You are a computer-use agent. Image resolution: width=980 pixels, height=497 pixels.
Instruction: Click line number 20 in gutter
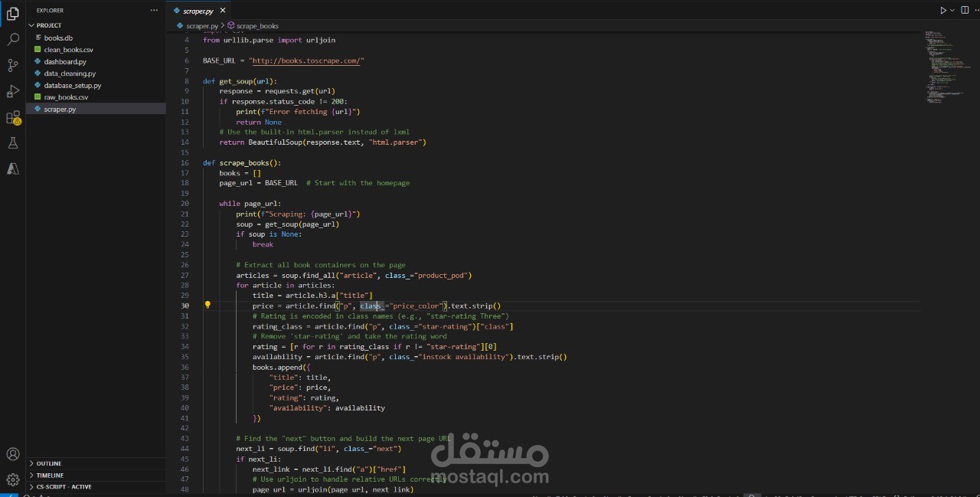pos(185,204)
